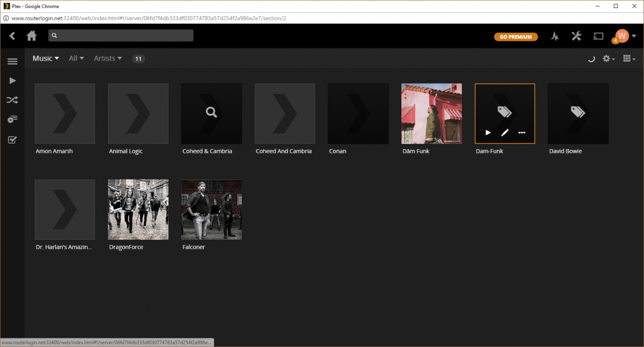This screenshot has height=347, width=644.
Task: Toggle the hamburger sidebar menu
Action: (12, 61)
